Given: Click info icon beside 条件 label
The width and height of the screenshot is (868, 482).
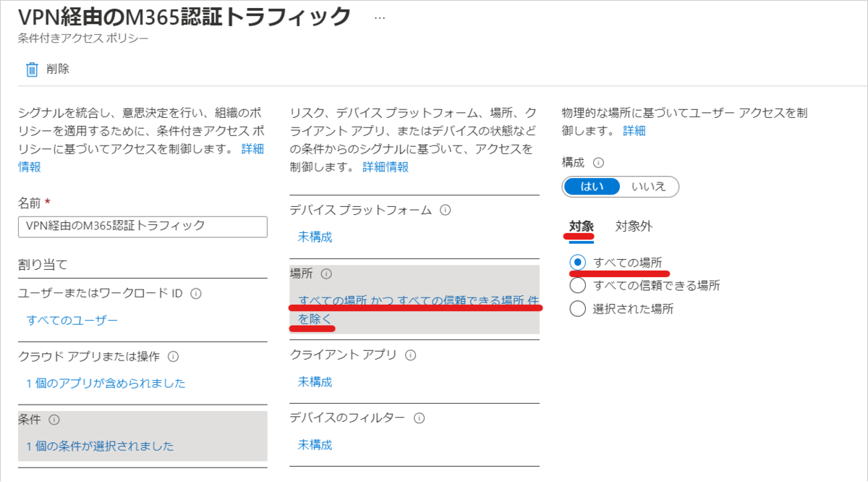Looking at the screenshot, I should (x=54, y=420).
